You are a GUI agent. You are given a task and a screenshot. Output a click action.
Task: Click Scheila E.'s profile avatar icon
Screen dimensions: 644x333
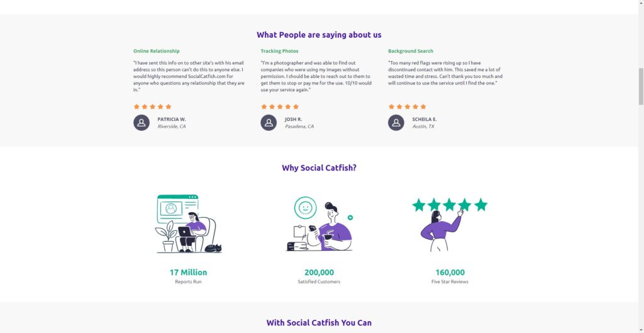[x=396, y=122]
